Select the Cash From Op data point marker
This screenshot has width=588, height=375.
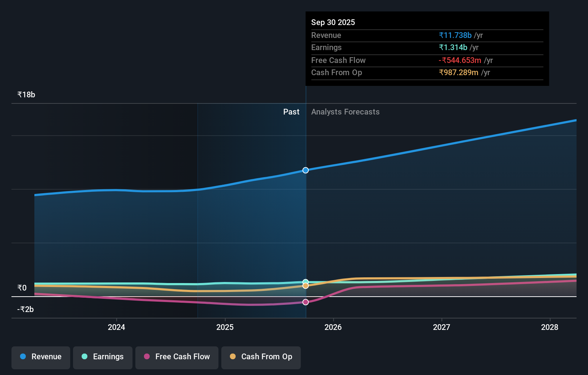305,286
